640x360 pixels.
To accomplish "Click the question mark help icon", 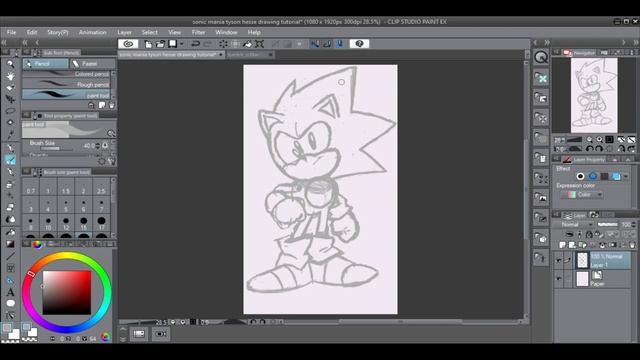I will coord(359,44).
